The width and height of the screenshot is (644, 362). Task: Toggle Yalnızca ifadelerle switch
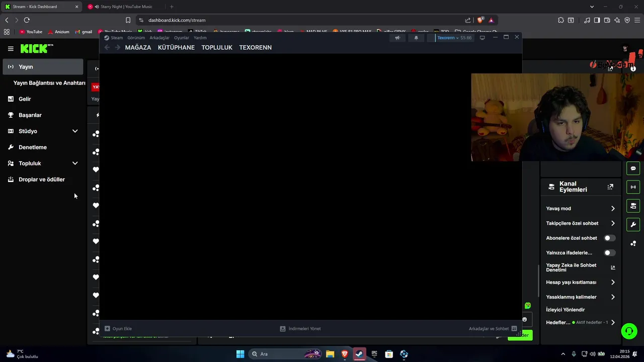(609, 253)
